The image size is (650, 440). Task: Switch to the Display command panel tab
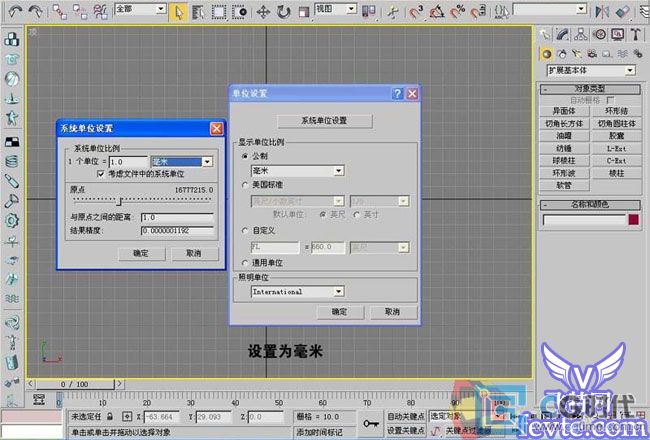coord(618,34)
